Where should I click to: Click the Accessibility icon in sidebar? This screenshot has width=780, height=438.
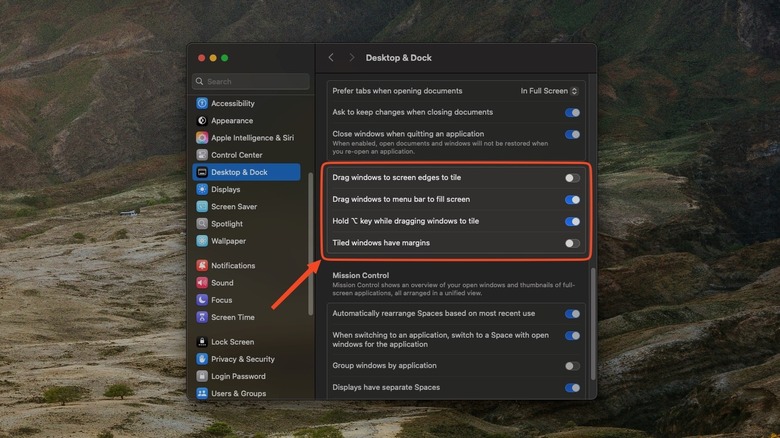pyautogui.click(x=202, y=103)
